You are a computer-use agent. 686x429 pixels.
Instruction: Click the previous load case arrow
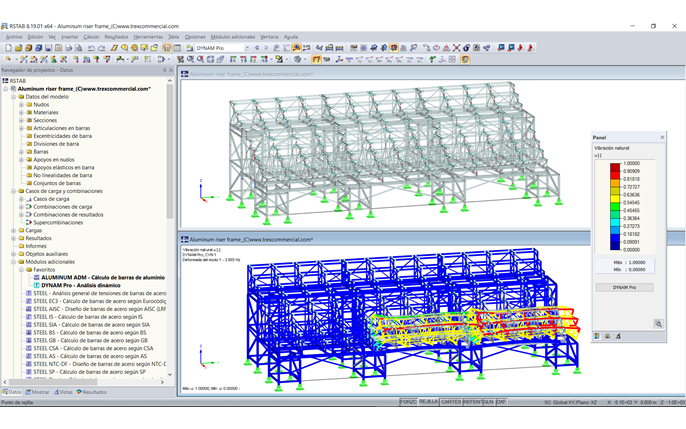[x=256, y=48]
